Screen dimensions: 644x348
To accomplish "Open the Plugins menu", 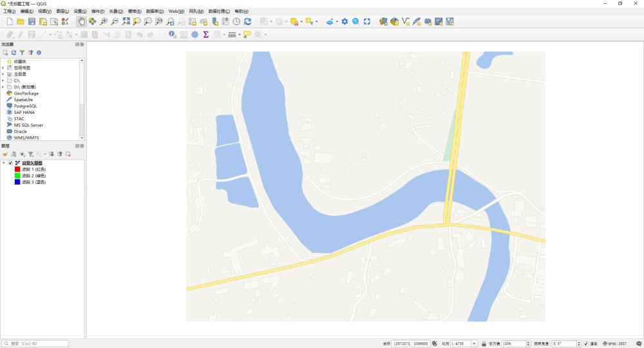I will click(98, 11).
